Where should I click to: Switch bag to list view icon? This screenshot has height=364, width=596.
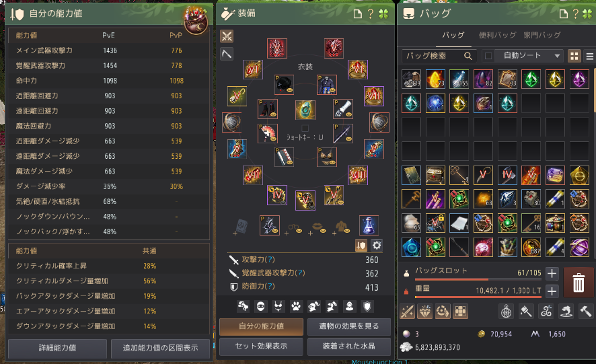pyautogui.click(x=589, y=57)
